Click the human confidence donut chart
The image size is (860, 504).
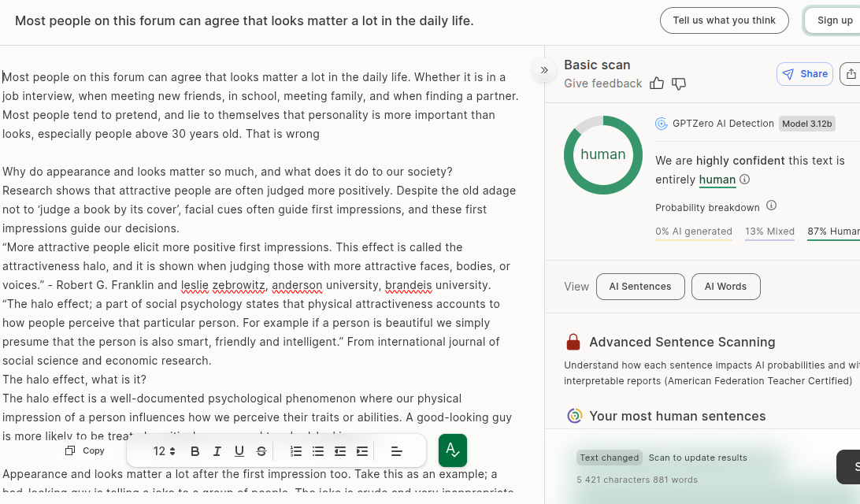tap(603, 155)
